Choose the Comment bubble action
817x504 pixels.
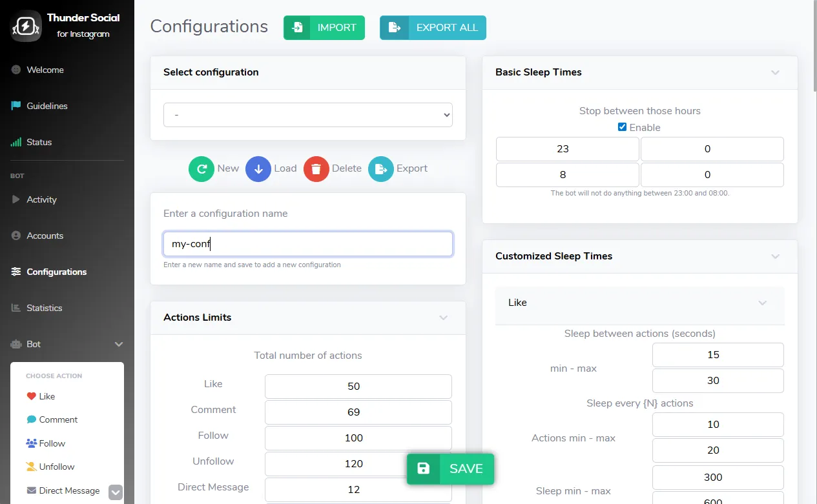[x=31, y=419]
